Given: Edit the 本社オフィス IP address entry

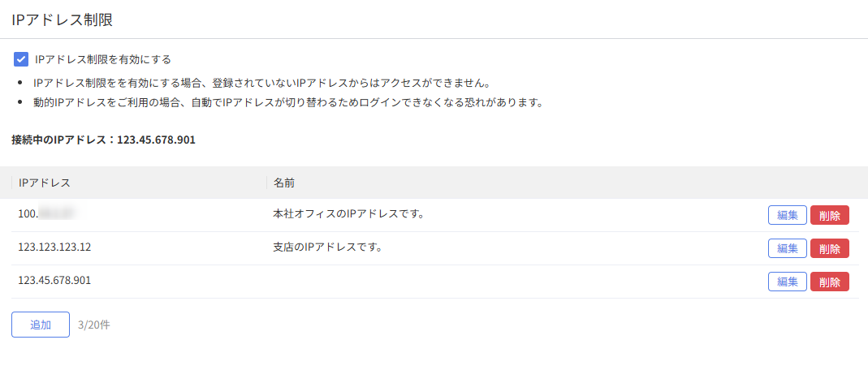Looking at the screenshot, I should pos(787,215).
